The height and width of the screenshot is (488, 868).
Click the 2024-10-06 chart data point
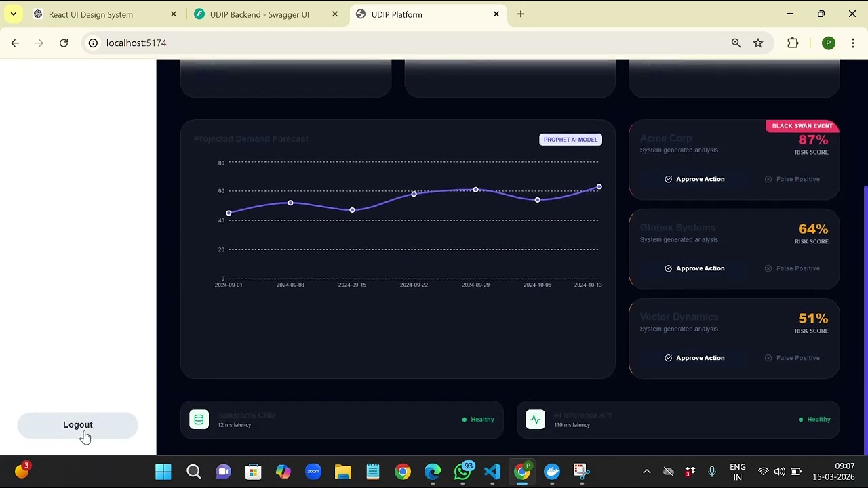537,200
